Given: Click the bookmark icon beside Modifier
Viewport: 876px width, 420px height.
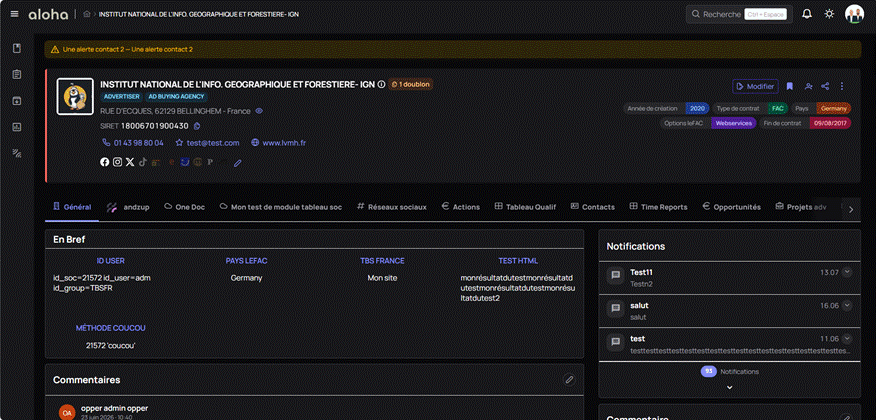Looking at the screenshot, I should (789, 87).
